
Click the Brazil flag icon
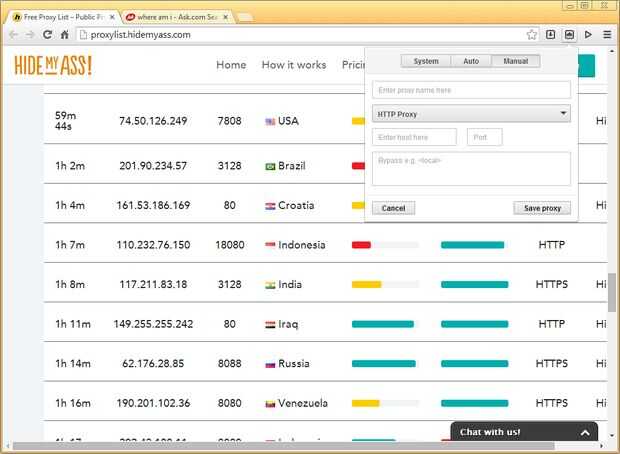point(270,166)
